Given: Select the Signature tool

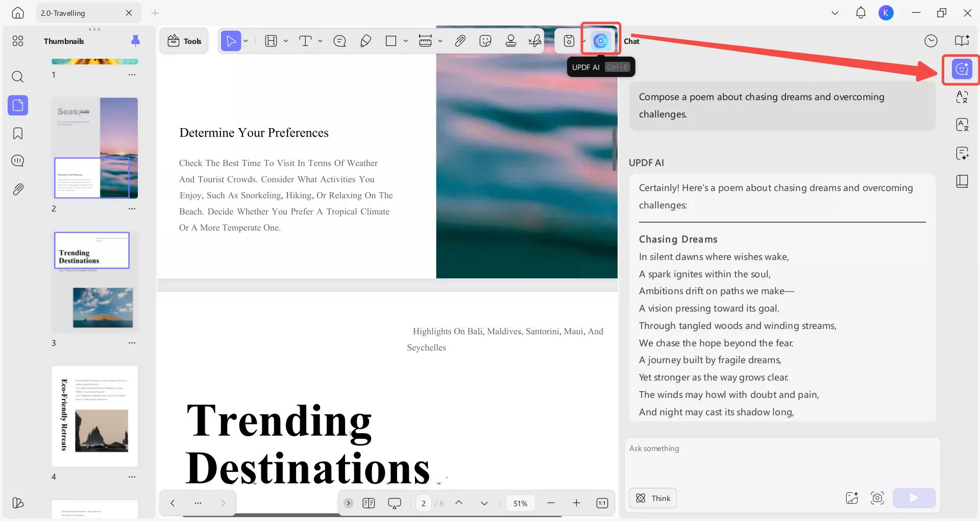Looking at the screenshot, I should (535, 41).
